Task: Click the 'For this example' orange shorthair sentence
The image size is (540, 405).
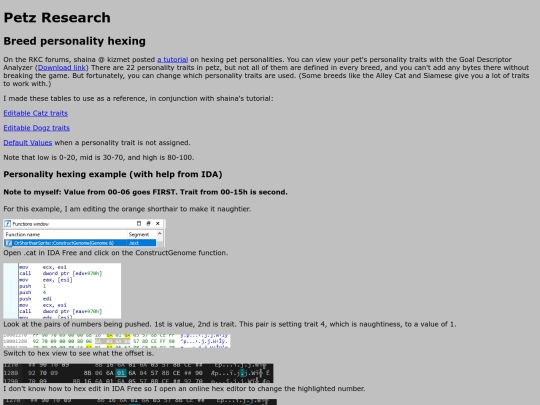Action: 127,209
